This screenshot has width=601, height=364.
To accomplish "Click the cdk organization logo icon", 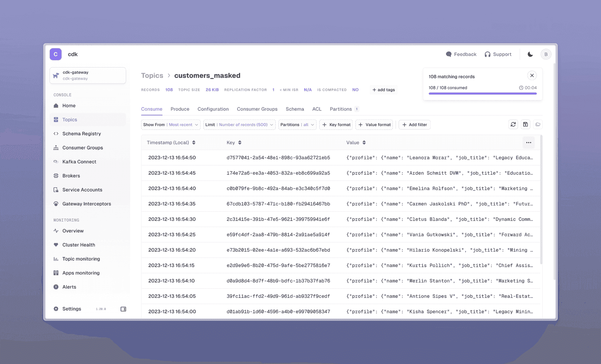I will pyautogui.click(x=56, y=54).
